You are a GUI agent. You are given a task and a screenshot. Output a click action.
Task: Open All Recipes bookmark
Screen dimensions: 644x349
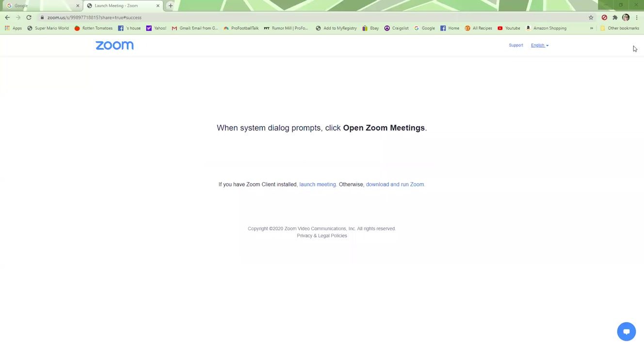point(478,28)
